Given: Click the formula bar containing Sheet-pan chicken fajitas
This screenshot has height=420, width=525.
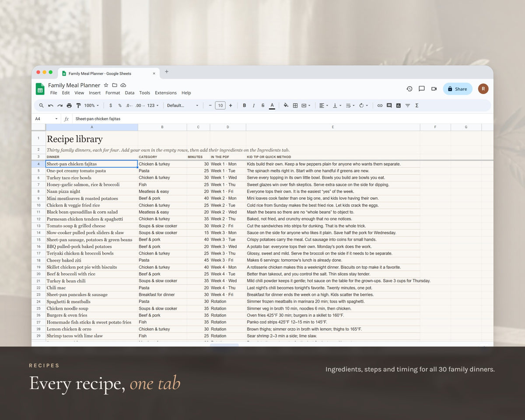Looking at the screenshot, I should click(282, 119).
